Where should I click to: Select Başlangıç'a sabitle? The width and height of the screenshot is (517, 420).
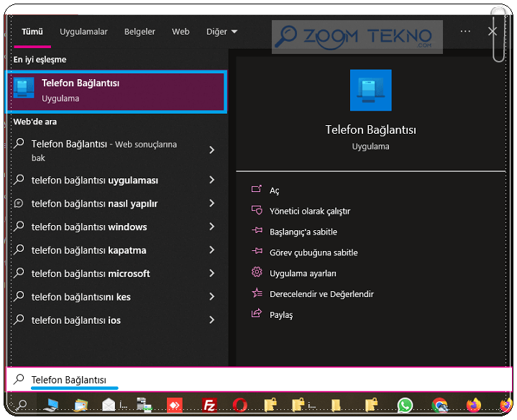coord(303,232)
